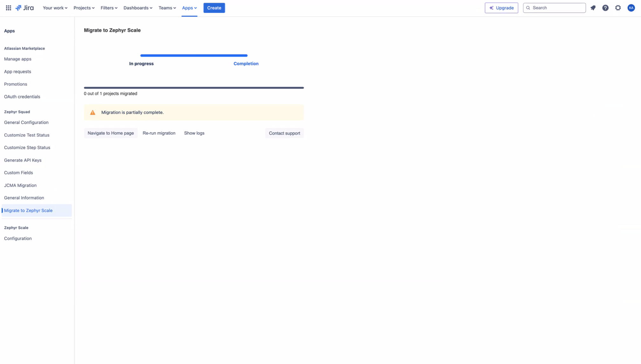The height and width of the screenshot is (364, 641).
Task: Click Re-run migration button
Action: 159,133
